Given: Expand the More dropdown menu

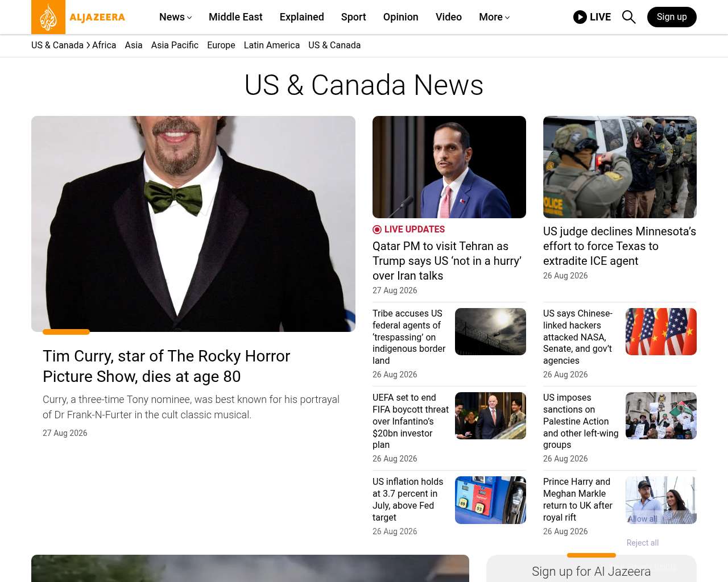Looking at the screenshot, I should 494,17.
